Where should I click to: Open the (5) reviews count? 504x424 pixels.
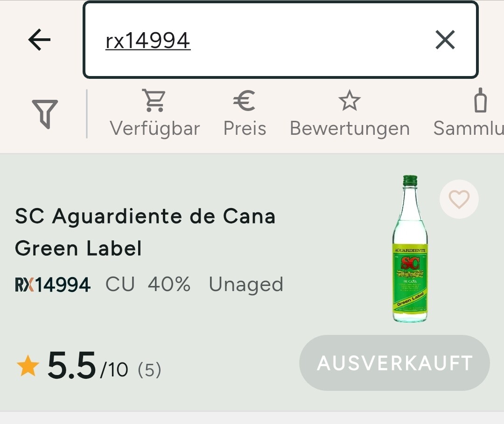[149, 370]
